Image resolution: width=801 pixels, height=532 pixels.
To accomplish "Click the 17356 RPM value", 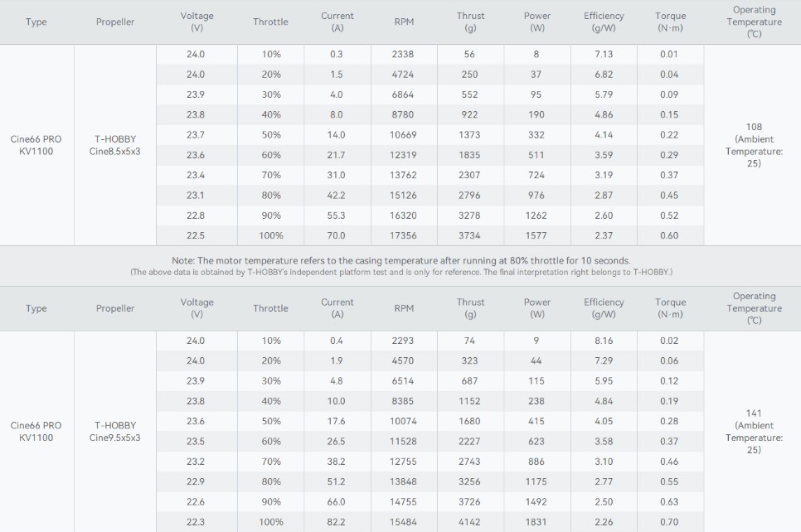I will click(404, 235).
